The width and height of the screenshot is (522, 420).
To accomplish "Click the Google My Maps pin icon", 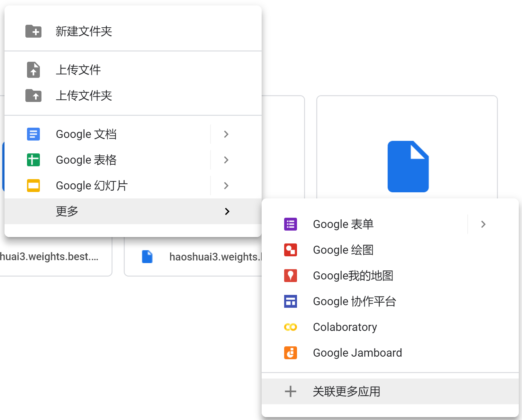I will pyautogui.click(x=291, y=276).
